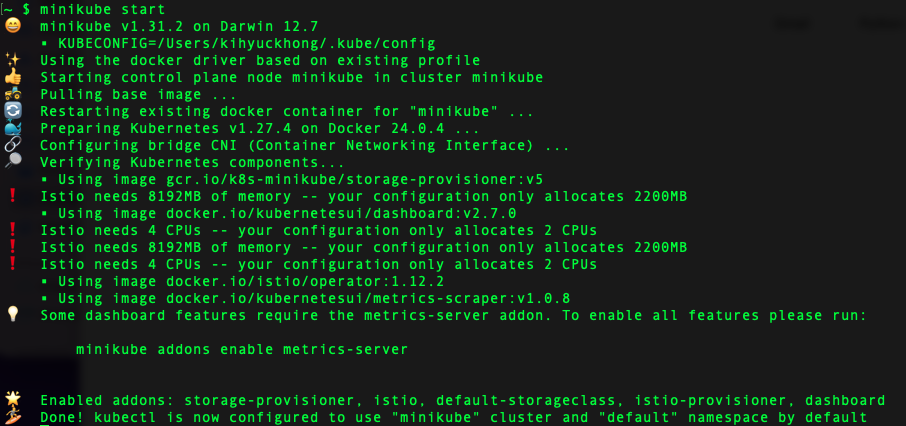Screen dimensions: 906x426
Task: Click the sparkles emoji next to docker driver line
Action: tap(13, 60)
